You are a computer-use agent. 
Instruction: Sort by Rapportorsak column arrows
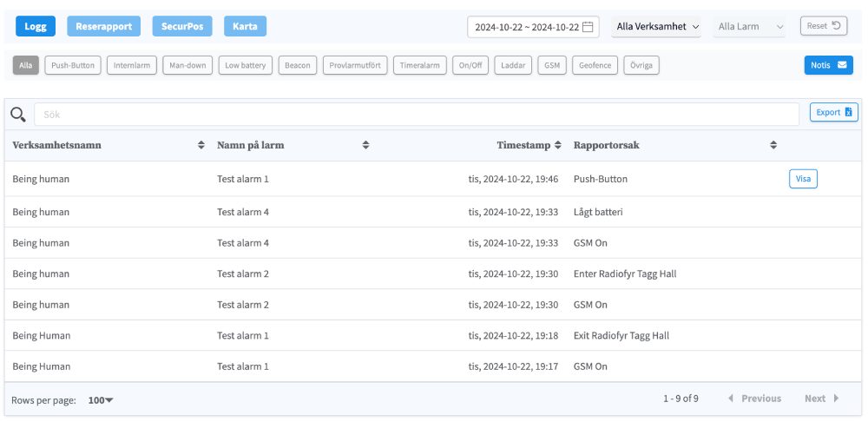click(x=773, y=145)
